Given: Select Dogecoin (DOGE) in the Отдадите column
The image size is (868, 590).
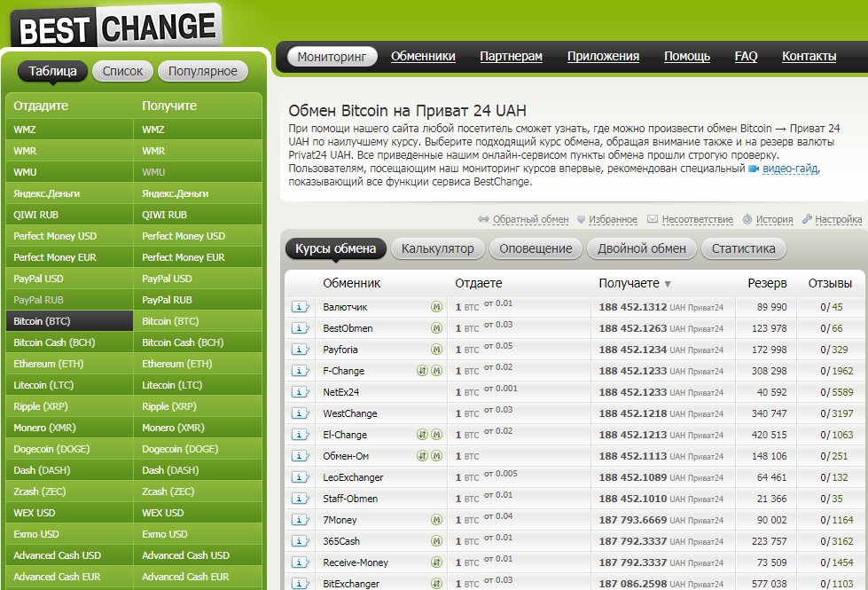Looking at the screenshot, I should pyautogui.click(x=69, y=449).
